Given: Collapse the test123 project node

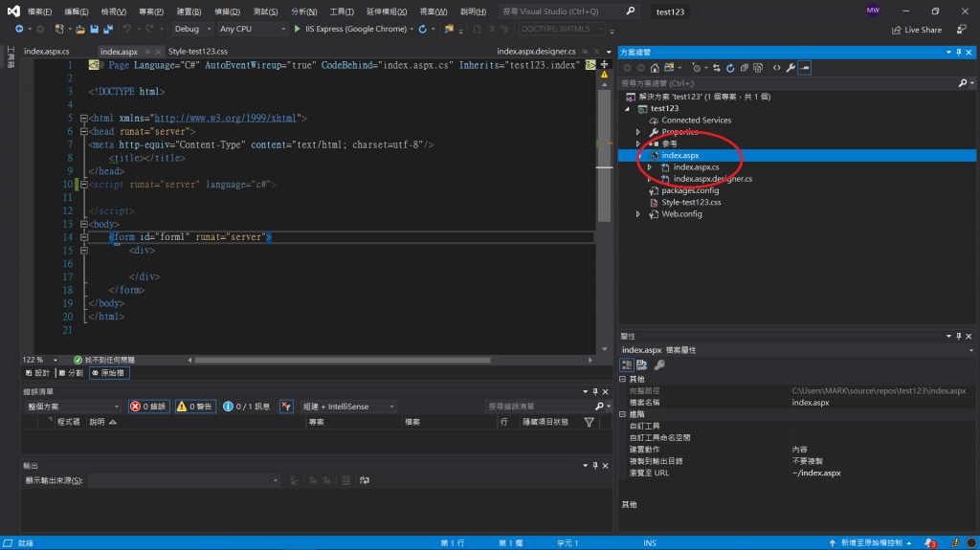Looking at the screenshot, I should [x=628, y=109].
